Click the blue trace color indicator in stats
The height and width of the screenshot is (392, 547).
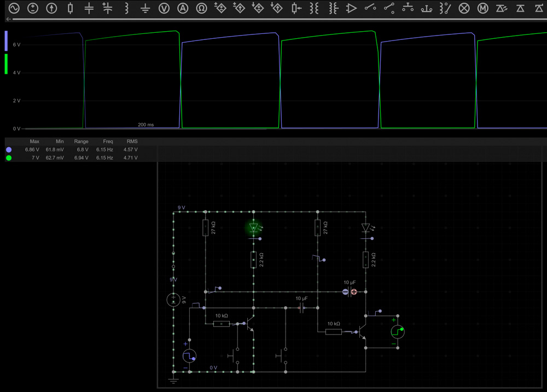point(9,149)
